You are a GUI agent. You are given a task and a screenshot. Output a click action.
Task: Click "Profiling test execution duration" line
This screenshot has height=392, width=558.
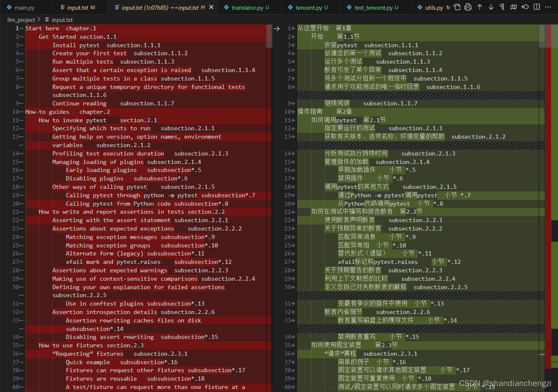[140, 153]
